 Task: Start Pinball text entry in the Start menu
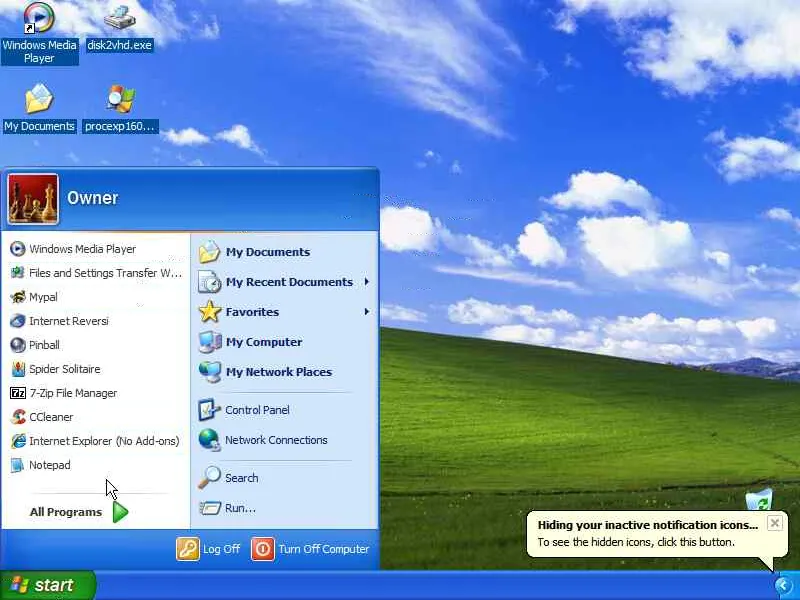(44, 345)
